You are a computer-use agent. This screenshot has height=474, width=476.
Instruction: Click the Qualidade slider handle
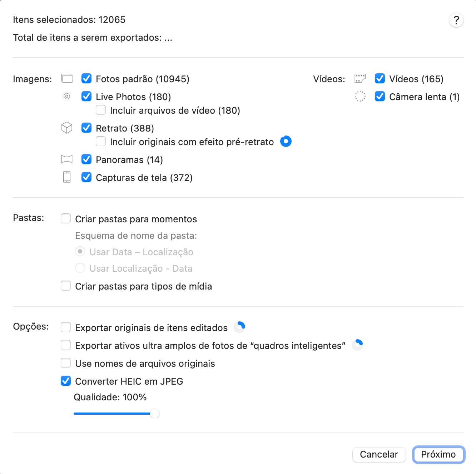pyautogui.click(x=155, y=414)
